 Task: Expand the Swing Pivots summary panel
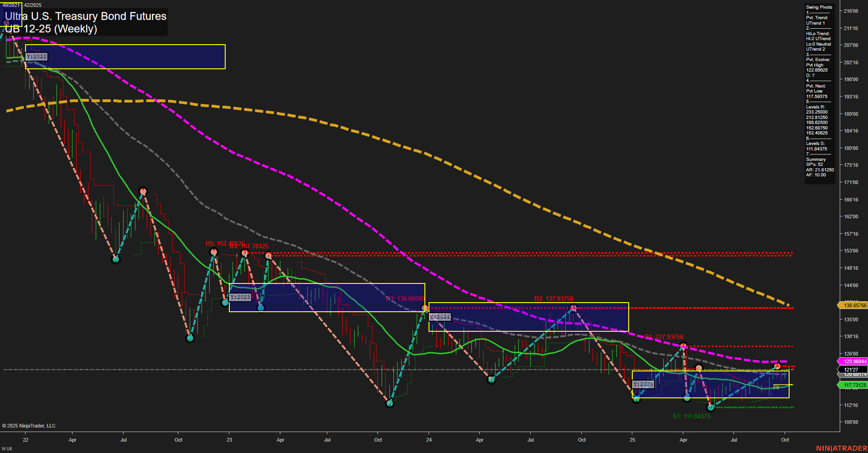pyautogui.click(x=819, y=7)
